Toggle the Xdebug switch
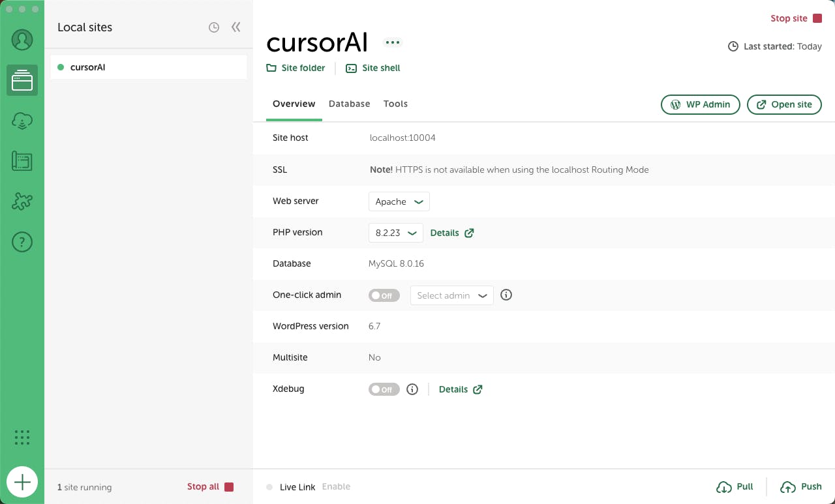Viewport: 835px width, 504px height. 384,389
